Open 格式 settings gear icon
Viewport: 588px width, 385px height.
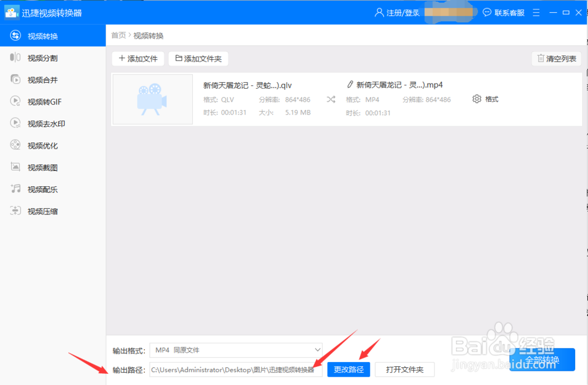(477, 99)
